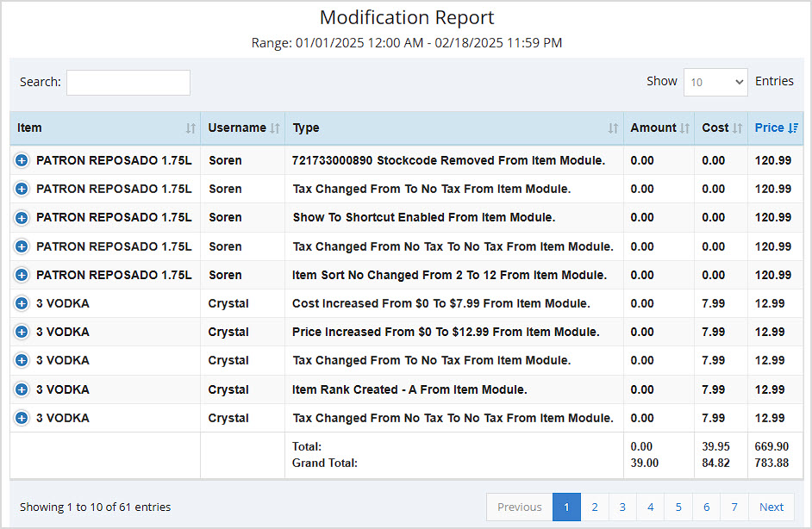Click the sort icon in Type column header
This screenshot has height=529, width=812.
point(613,128)
